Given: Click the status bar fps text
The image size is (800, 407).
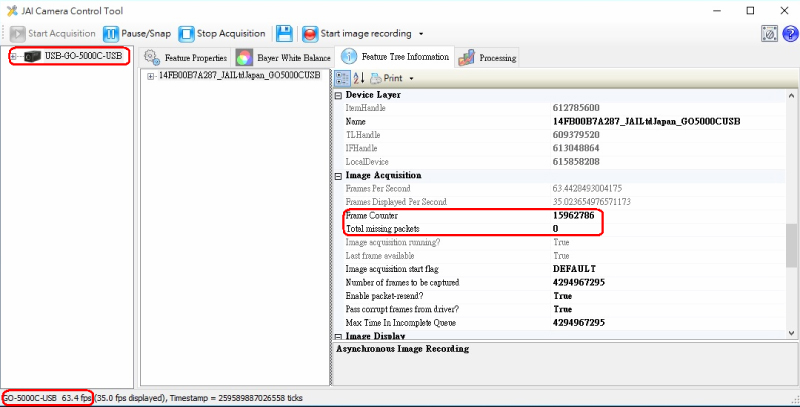Looking at the screenshot, I should [x=78, y=398].
